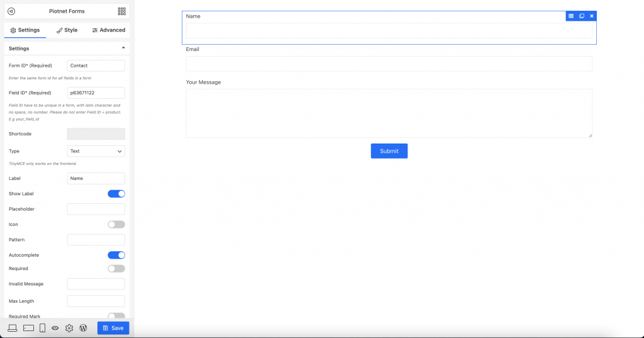Enable the Required toggle
This screenshot has height=338, width=644.
pyautogui.click(x=116, y=269)
